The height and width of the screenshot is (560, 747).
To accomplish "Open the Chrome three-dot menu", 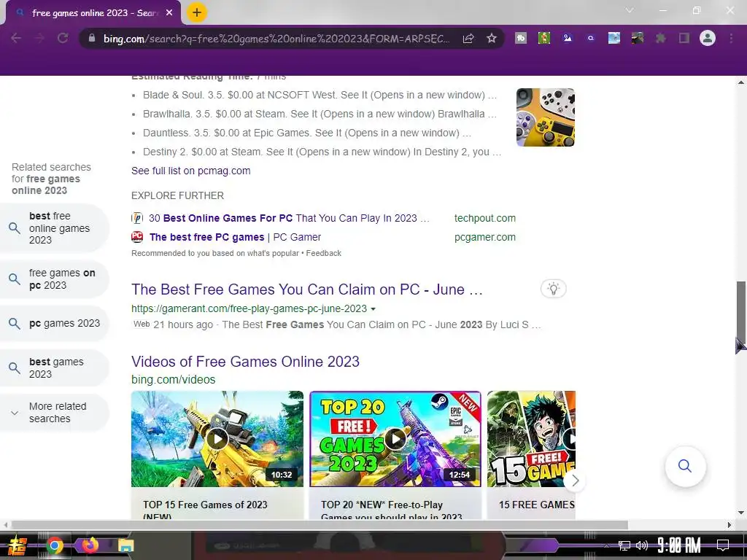I will pyautogui.click(x=731, y=38).
